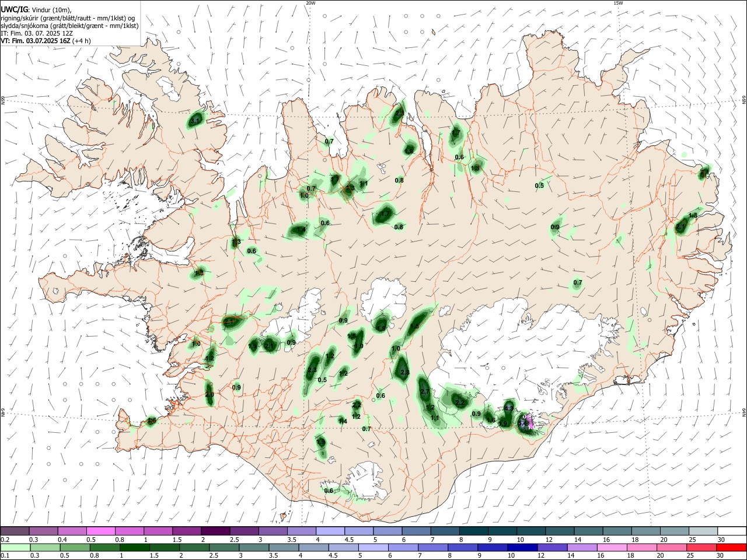Click the 2.3 precipitation value
Screen dimensions: 747x560
tap(312, 370)
